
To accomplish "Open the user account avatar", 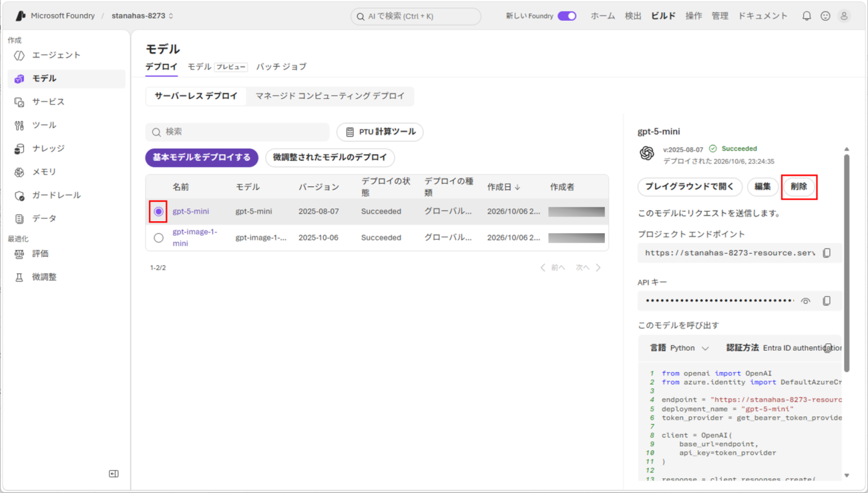I will 844,16.
